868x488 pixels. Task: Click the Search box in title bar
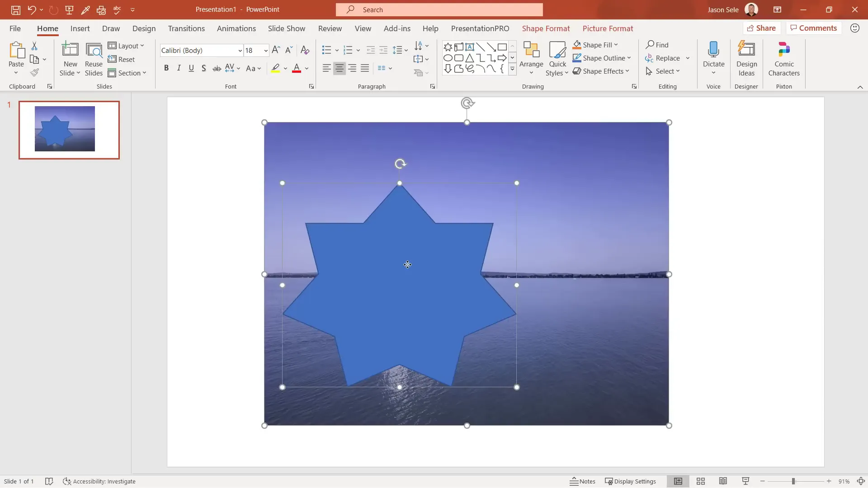(x=439, y=9)
